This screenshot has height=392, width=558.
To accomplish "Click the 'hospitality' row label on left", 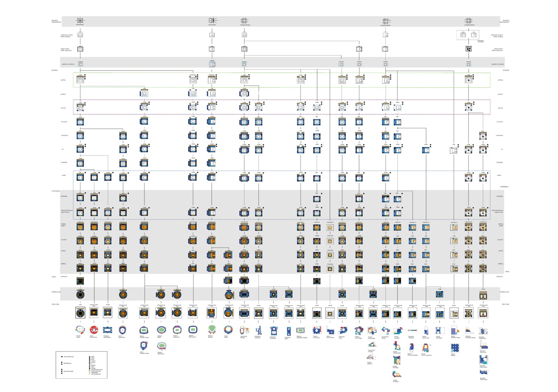I will [x=64, y=162].
